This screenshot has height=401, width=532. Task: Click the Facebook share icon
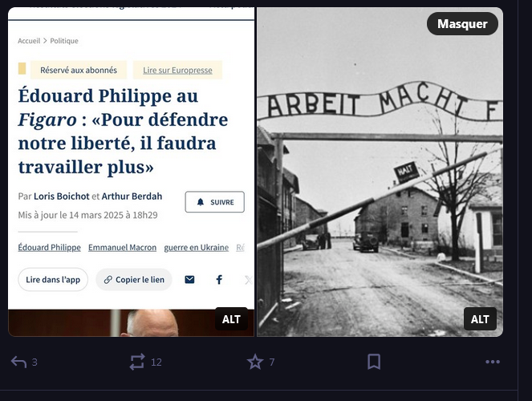tap(219, 280)
